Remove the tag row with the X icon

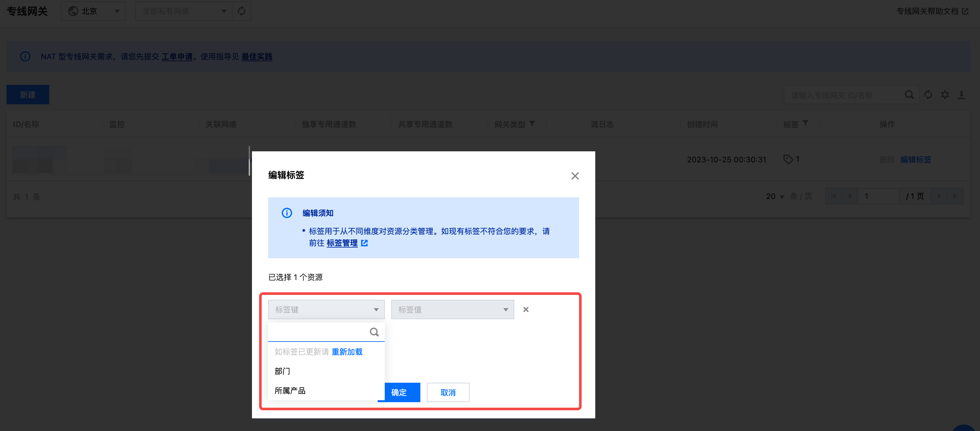point(525,309)
